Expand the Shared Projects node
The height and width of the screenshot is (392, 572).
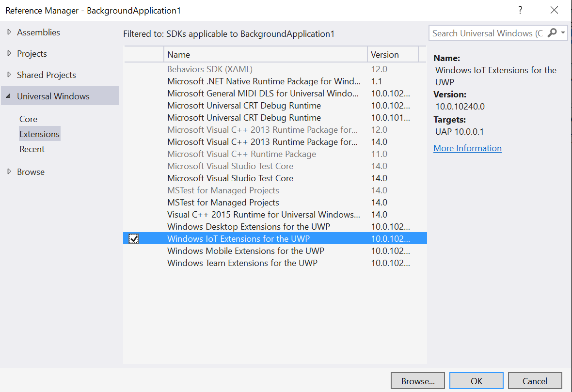point(9,75)
